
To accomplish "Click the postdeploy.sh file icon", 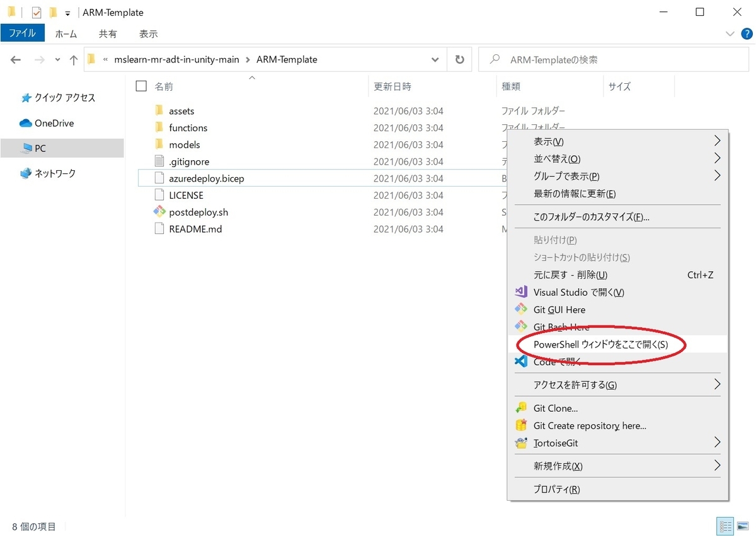I will pos(159,212).
